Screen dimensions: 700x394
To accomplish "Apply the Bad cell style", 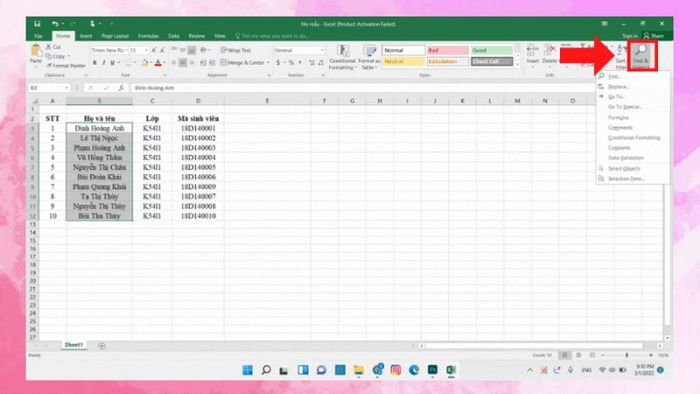I will [x=447, y=50].
